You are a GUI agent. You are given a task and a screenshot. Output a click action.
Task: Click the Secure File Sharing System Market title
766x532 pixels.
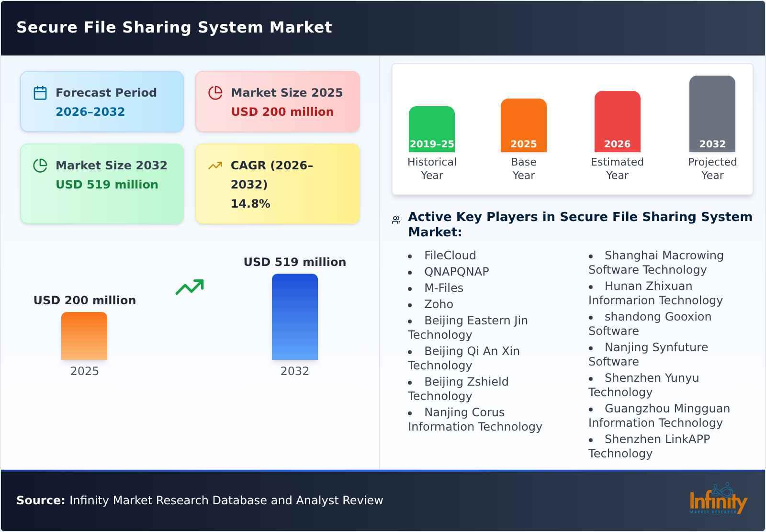[x=174, y=27]
